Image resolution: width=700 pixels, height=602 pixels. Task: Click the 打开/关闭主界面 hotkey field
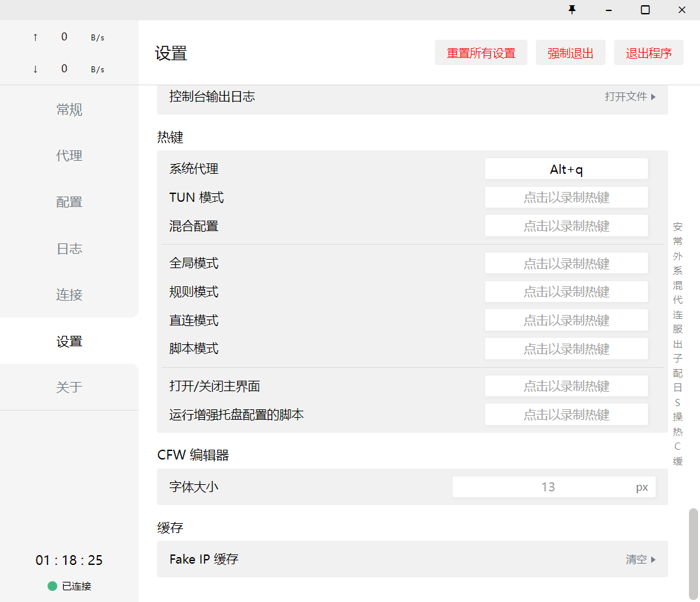coord(566,387)
